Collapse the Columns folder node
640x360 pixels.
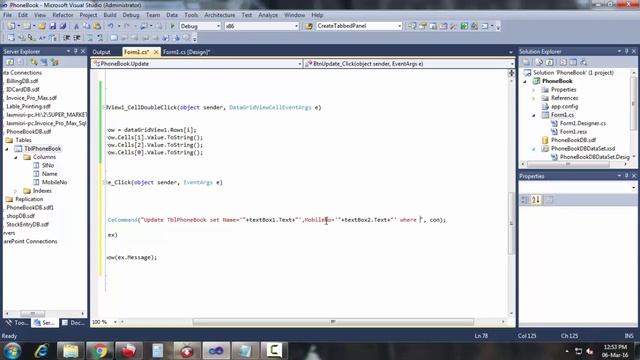pos(16,157)
